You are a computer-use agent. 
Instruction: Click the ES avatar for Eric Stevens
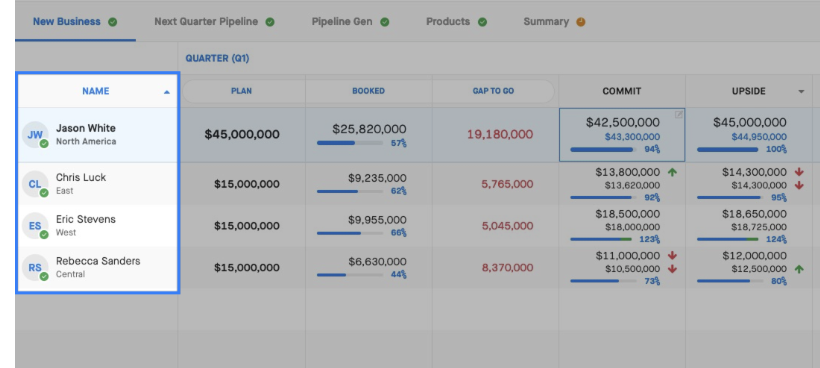[35, 226]
